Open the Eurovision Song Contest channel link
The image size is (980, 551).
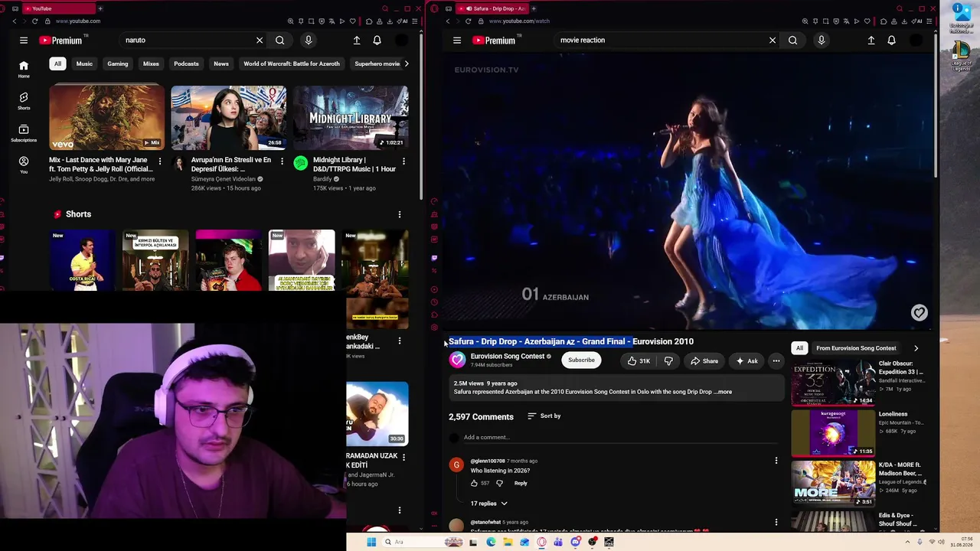[508, 357]
